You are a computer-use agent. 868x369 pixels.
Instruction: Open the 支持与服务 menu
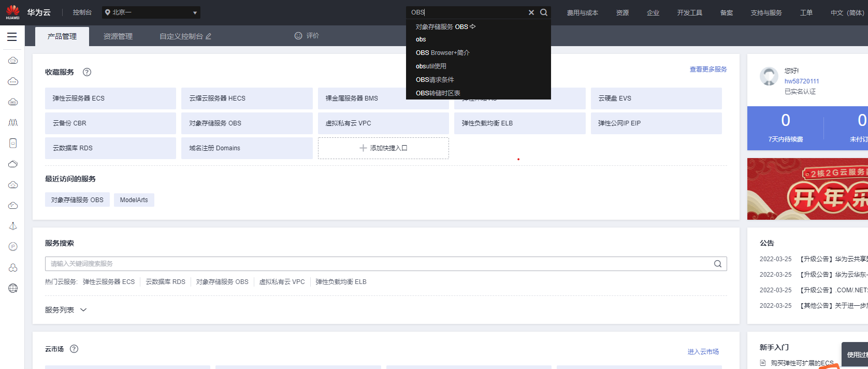(766, 12)
